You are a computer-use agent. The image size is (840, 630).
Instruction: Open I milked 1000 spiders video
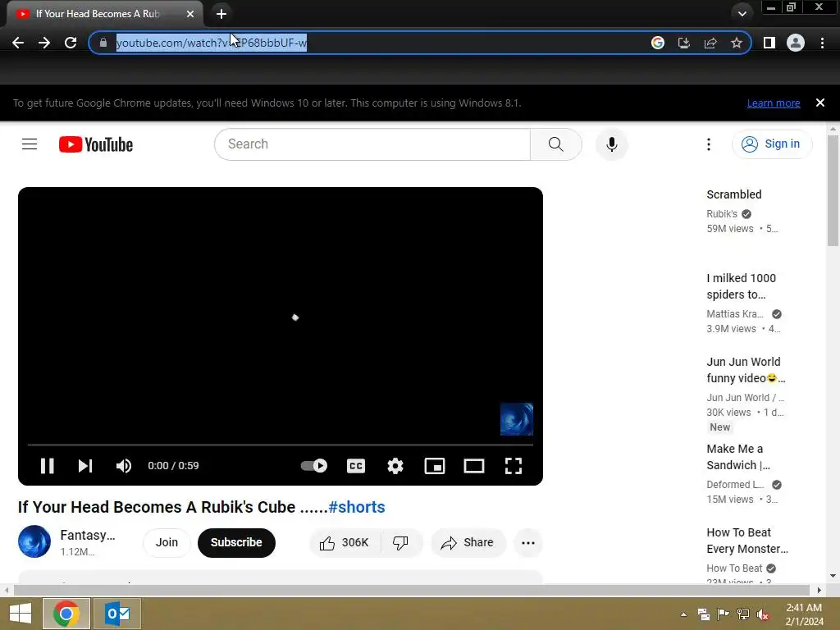pyautogui.click(x=741, y=286)
